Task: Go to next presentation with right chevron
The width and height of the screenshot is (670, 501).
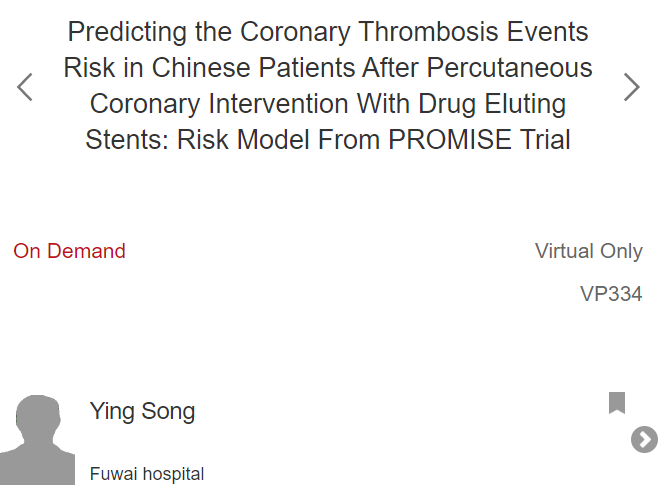Action: [x=632, y=87]
